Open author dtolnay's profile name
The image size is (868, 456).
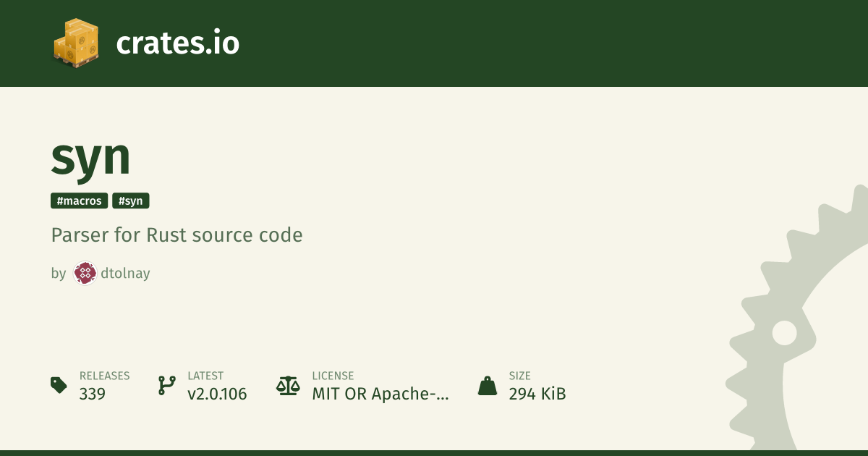coord(126,274)
